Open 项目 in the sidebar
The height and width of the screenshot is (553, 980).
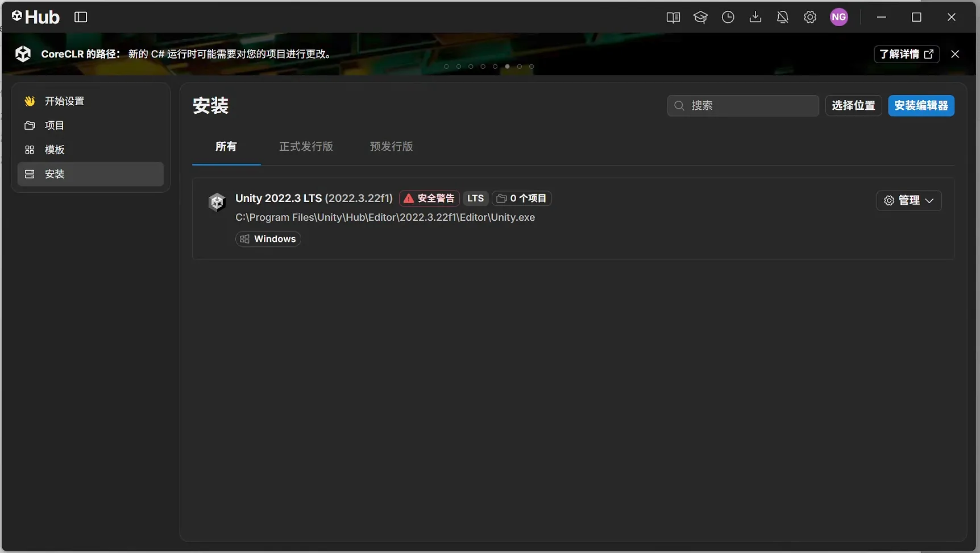coord(90,126)
